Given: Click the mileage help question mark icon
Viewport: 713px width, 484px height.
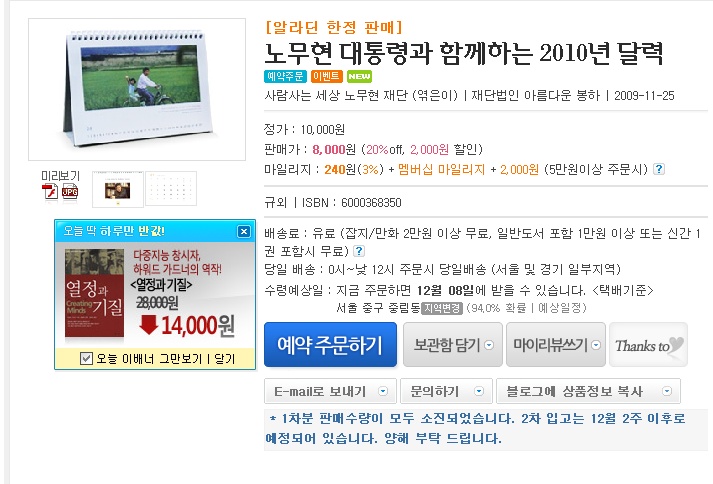Looking at the screenshot, I should click(x=658, y=169).
